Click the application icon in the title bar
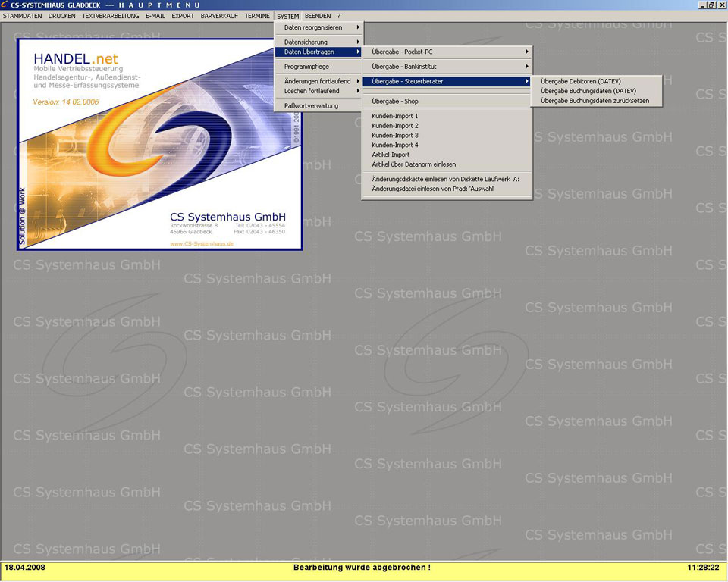The width and height of the screenshot is (728, 582). coord(5,5)
